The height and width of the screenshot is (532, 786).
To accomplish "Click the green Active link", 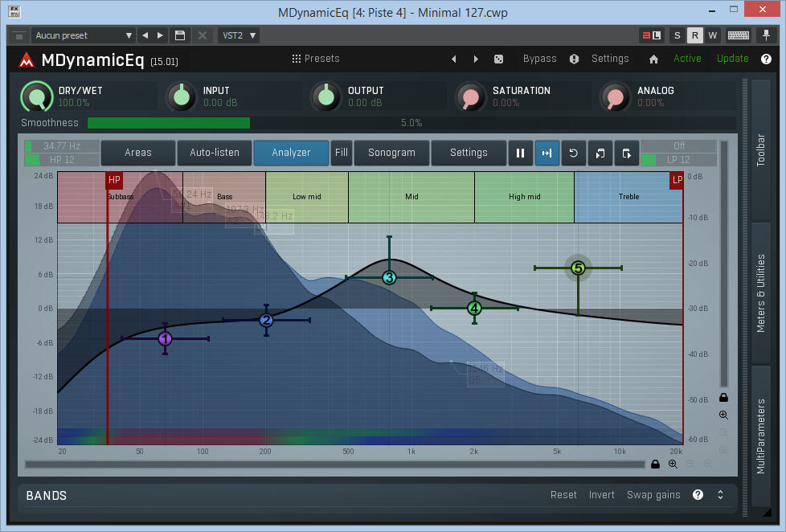I will tap(687, 59).
